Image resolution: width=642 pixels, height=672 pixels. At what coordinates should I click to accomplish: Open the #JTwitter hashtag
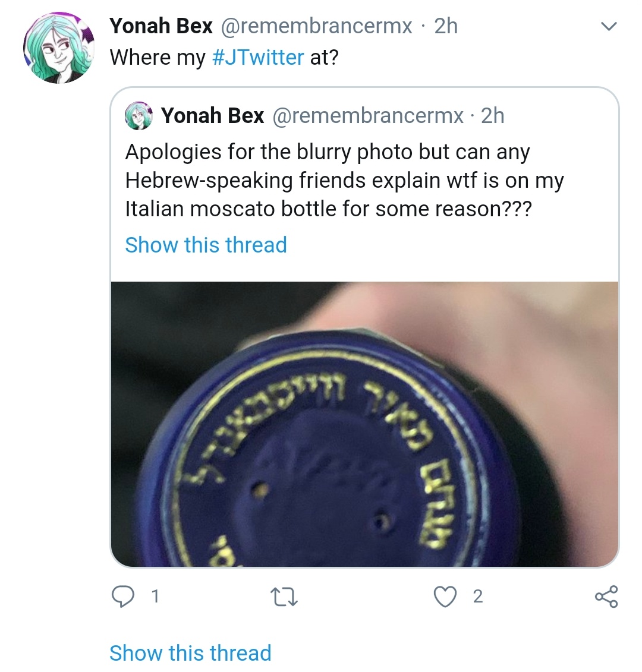[258, 58]
